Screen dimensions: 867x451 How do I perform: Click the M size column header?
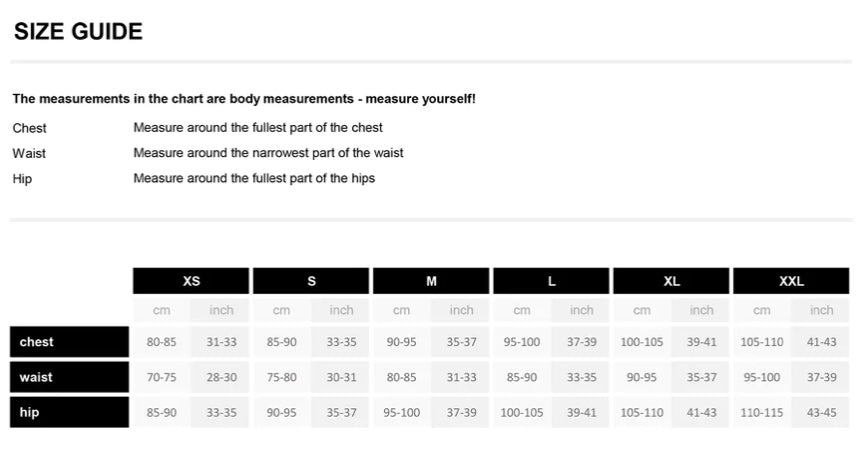tap(431, 281)
